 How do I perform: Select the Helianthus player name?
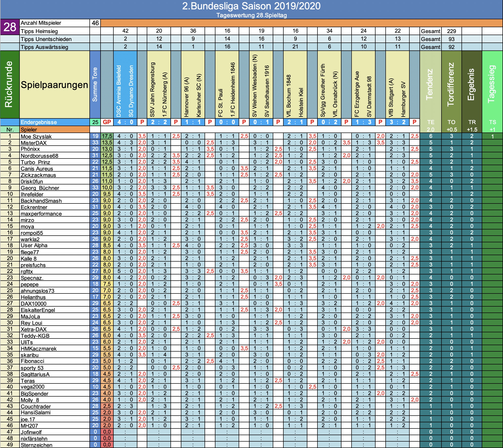pos(55,297)
